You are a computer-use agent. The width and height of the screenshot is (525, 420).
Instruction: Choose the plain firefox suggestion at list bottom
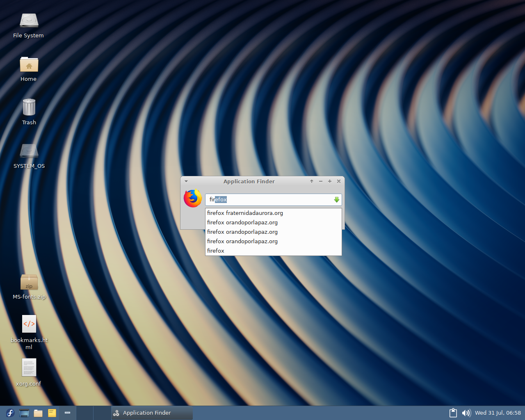216,251
